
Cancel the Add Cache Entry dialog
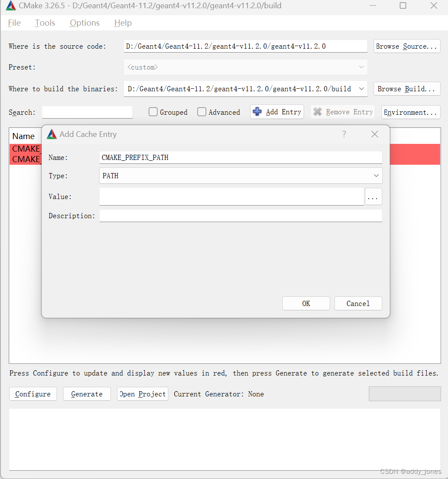pyautogui.click(x=358, y=303)
